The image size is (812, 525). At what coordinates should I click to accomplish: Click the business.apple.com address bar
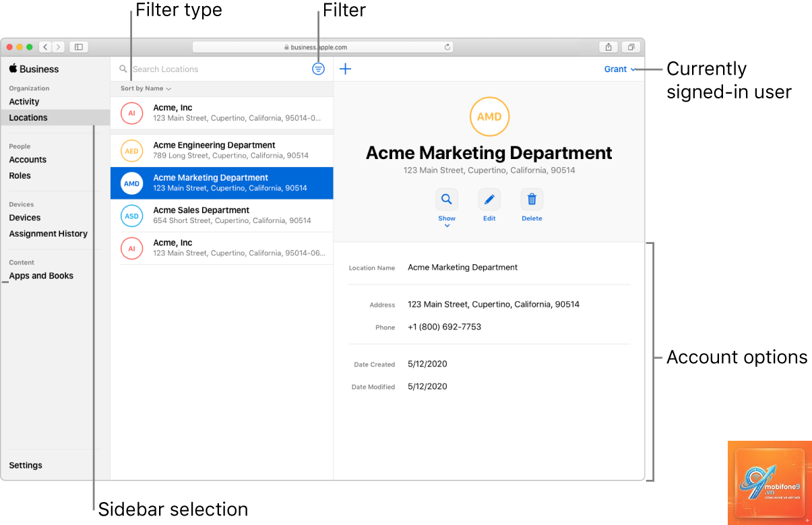tap(323, 47)
